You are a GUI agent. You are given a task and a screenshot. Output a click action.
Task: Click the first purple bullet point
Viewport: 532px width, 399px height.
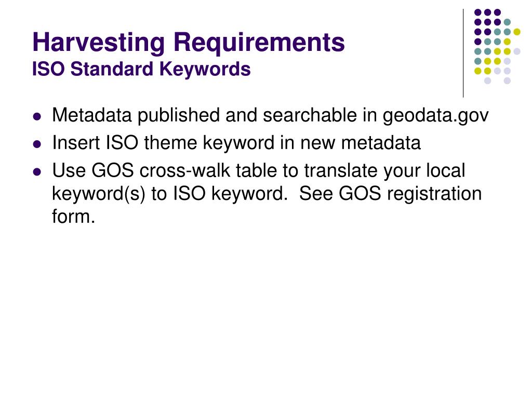coord(37,117)
